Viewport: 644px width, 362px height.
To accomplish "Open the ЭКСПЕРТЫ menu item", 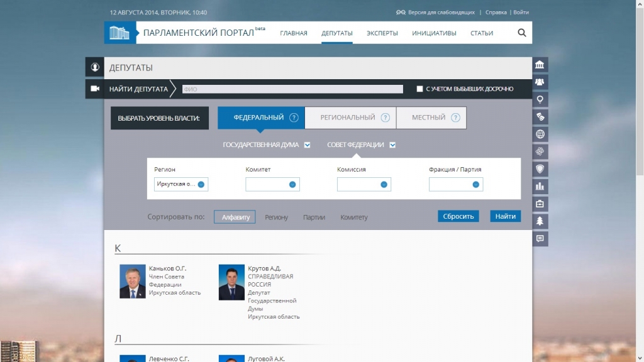I will point(382,33).
